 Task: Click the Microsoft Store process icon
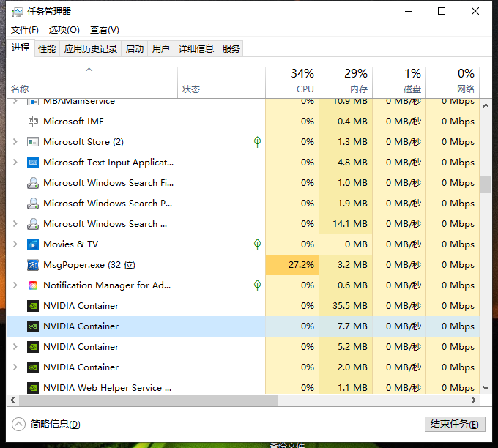coord(33,141)
